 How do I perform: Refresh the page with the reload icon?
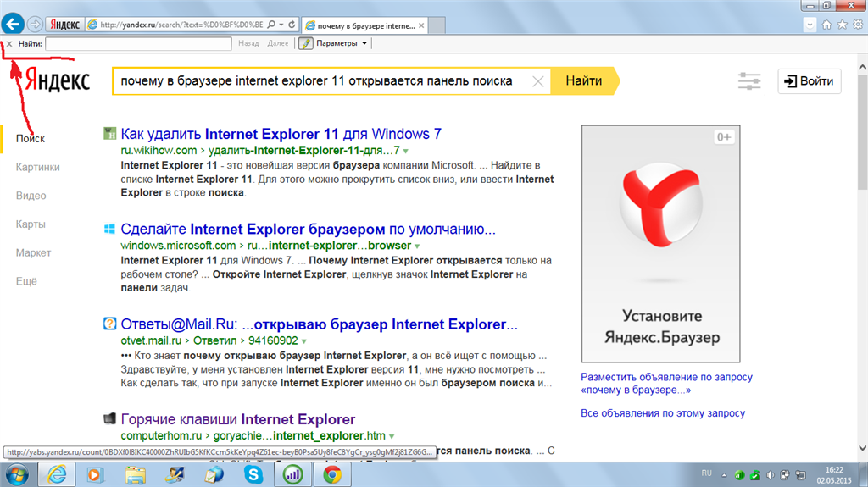[292, 25]
